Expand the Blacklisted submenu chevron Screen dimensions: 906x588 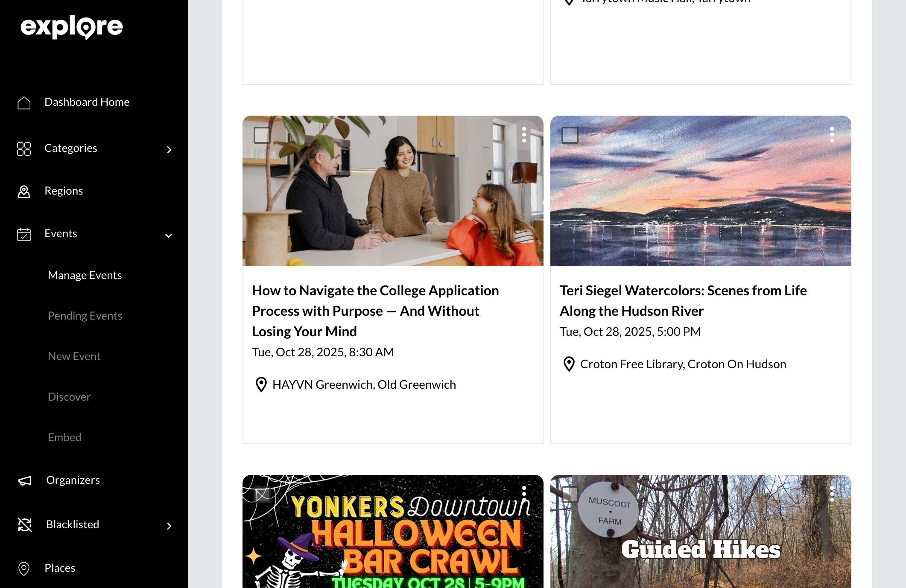click(169, 526)
